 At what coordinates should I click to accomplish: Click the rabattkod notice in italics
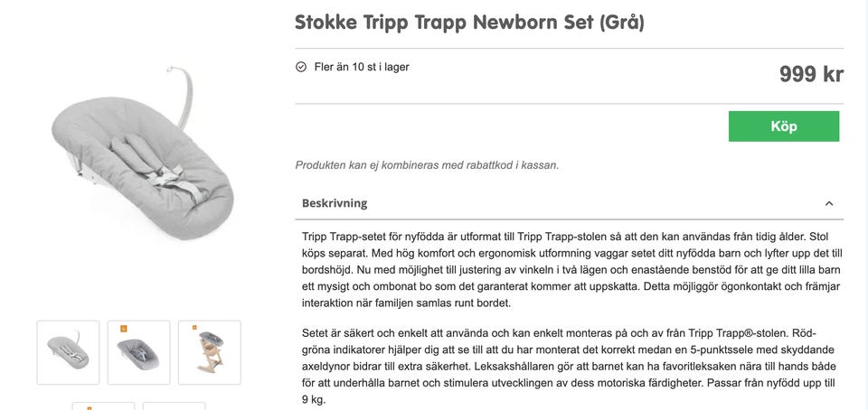[x=427, y=165]
